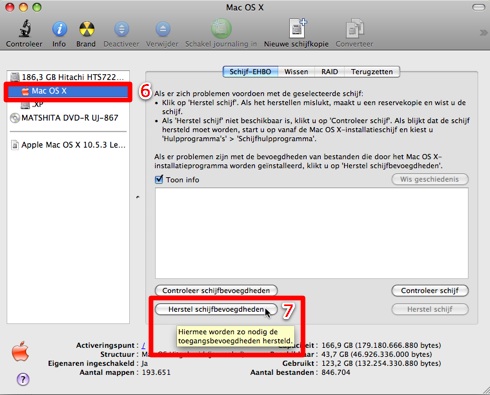Click Controleer schijfbevoegdheden button
The width and height of the screenshot is (490, 395).
216,290
